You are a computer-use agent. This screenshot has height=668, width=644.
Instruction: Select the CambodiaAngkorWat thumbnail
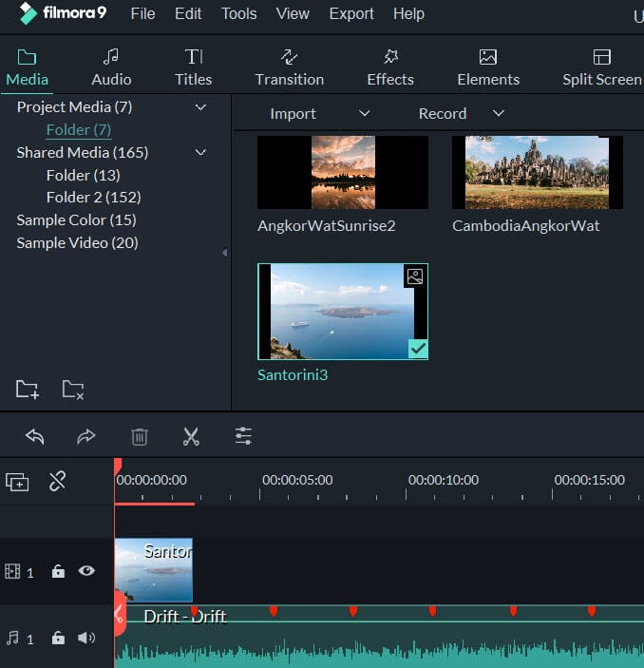coord(538,173)
